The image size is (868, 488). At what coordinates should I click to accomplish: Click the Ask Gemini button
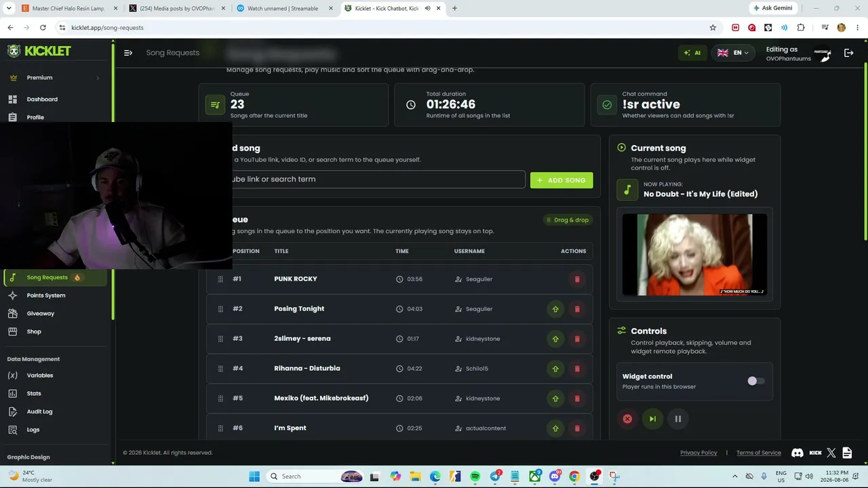click(772, 8)
